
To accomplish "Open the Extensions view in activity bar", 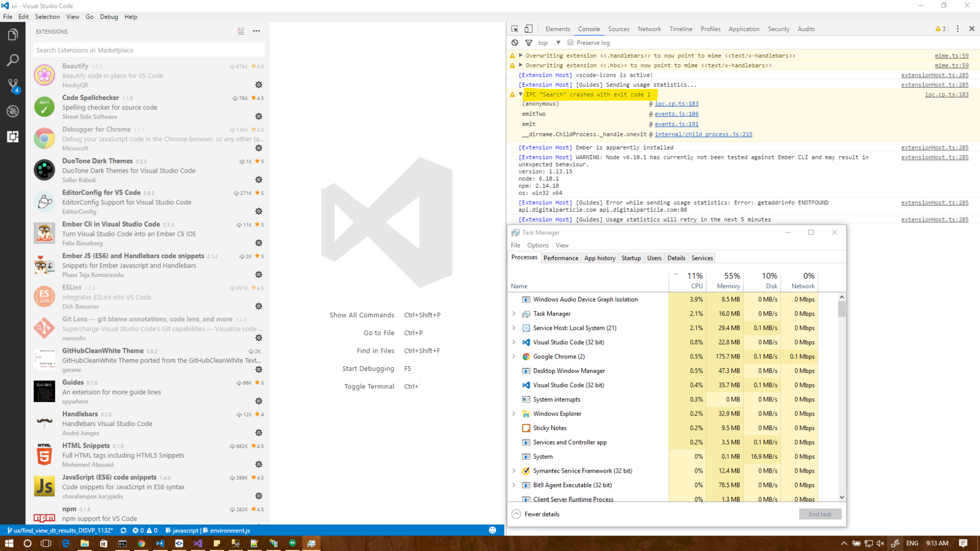I will (x=12, y=136).
